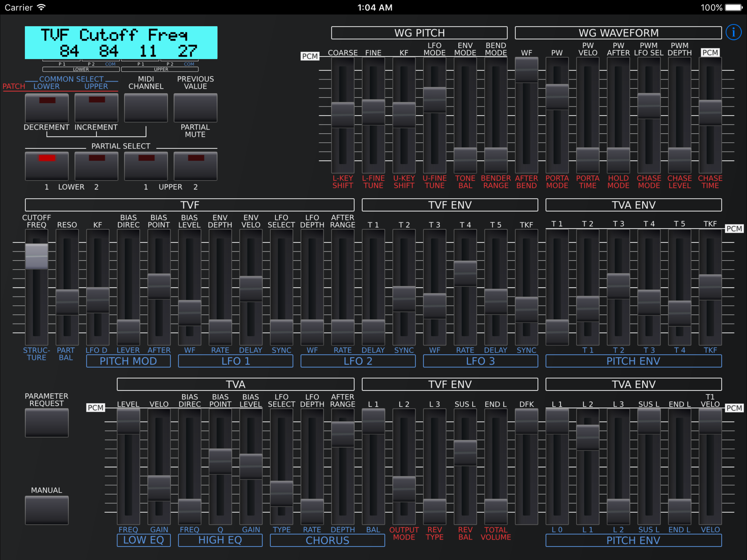Toggle Upper partial 2 select button
Viewport: 747px width, 560px height.
[195, 166]
